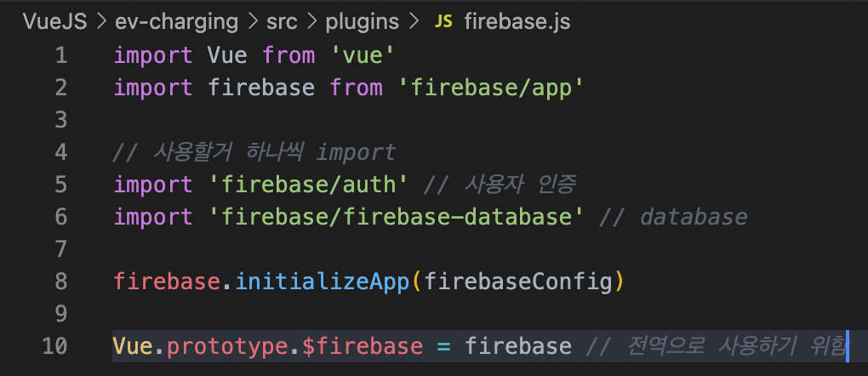Click firebaseConfig argument on line 8

click(x=518, y=282)
